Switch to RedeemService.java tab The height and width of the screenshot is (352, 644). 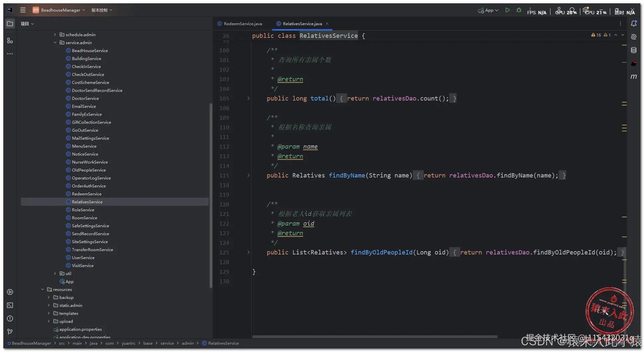click(x=240, y=24)
